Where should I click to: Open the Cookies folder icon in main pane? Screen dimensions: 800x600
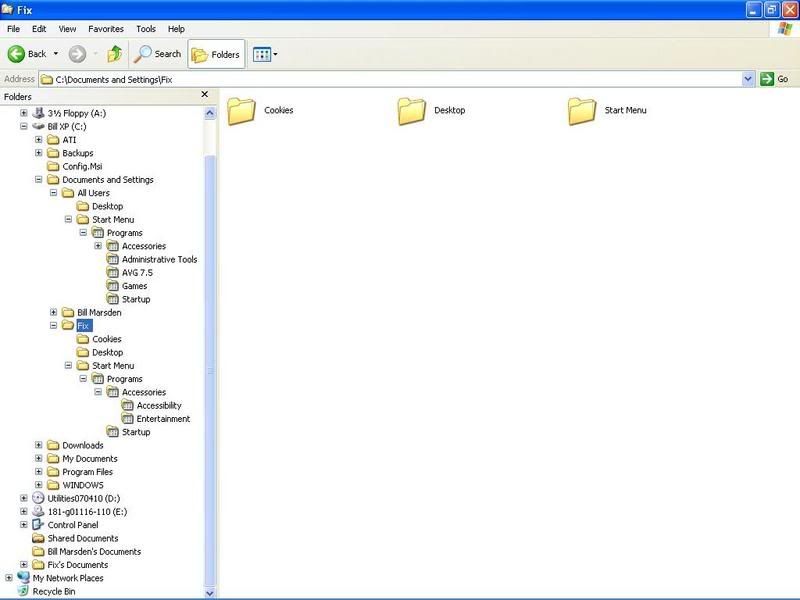tap(242, 111)
